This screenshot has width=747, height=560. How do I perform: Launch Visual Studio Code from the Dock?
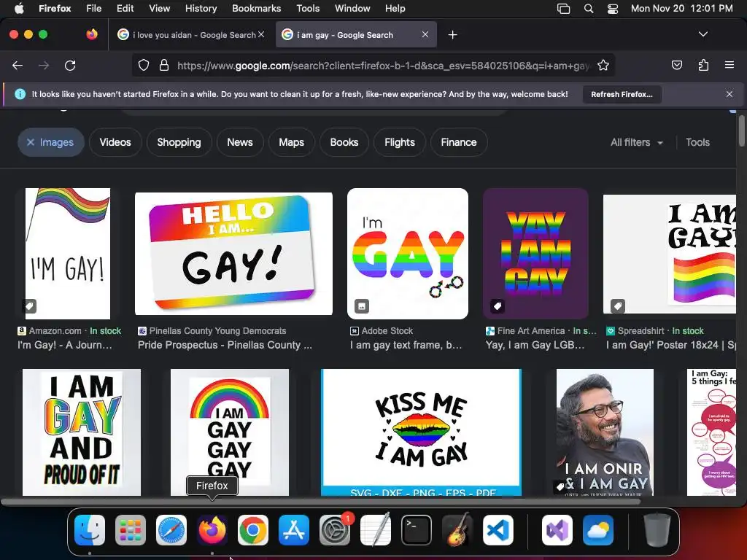click(x=498, y=530)
